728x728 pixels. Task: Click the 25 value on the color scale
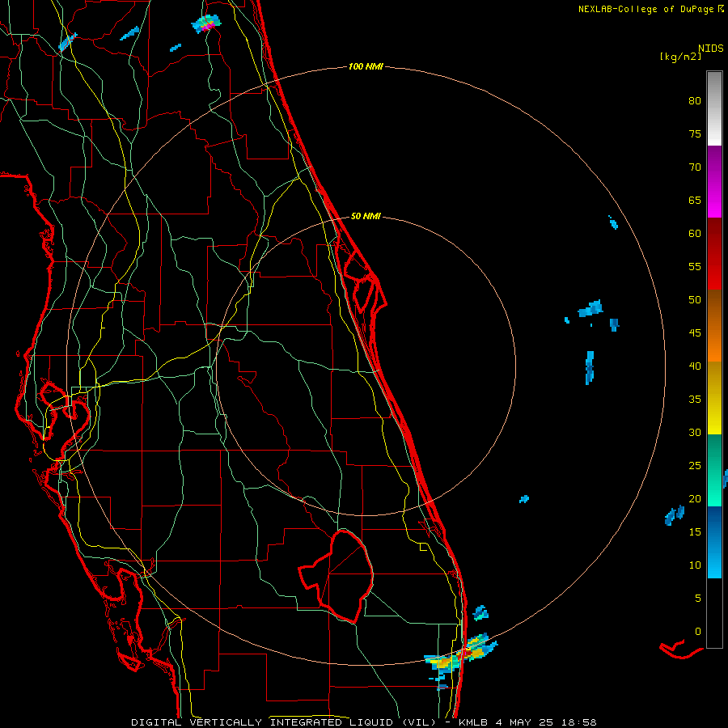coord(695,466)
